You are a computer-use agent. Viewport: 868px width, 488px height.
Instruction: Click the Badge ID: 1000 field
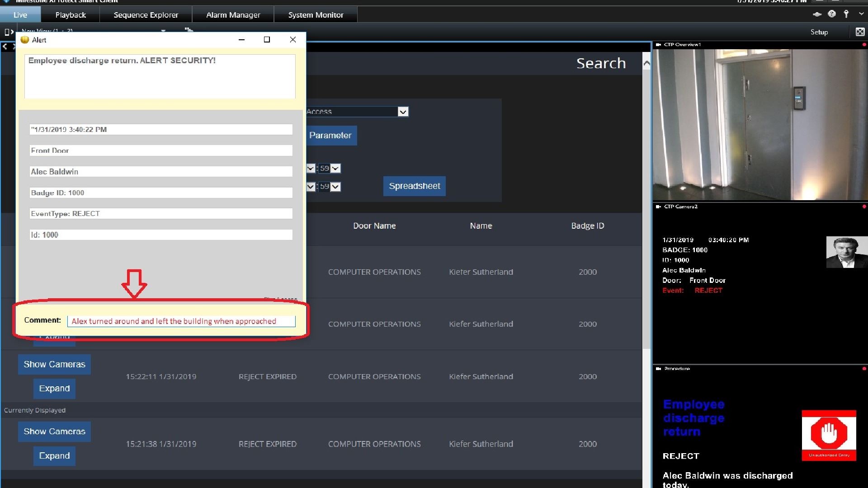tap(161, 192)
